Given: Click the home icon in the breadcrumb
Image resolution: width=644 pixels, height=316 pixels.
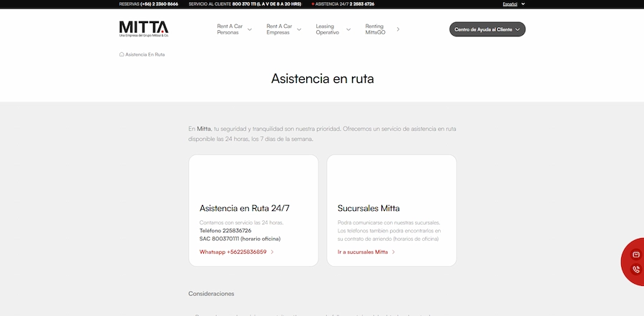Looking at the screenshot, I should point(122,54).
